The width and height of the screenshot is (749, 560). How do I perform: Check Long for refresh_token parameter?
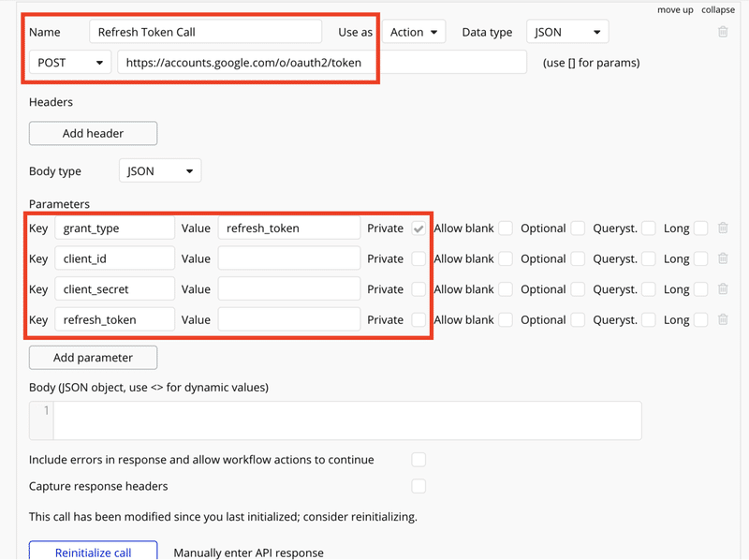click(700, 320)
